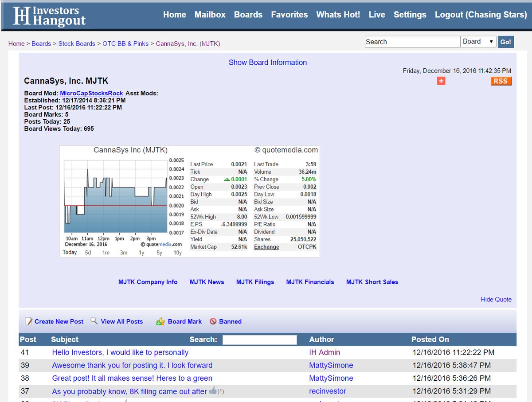Open Whats Hot! in the navigation
532x402 pixels.
click(x=338, y=15)
